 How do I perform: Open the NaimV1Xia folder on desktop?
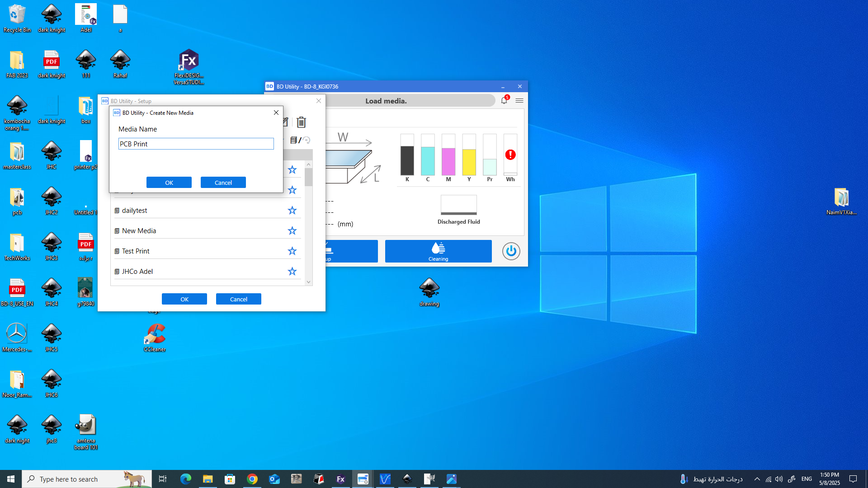[841, 201]
